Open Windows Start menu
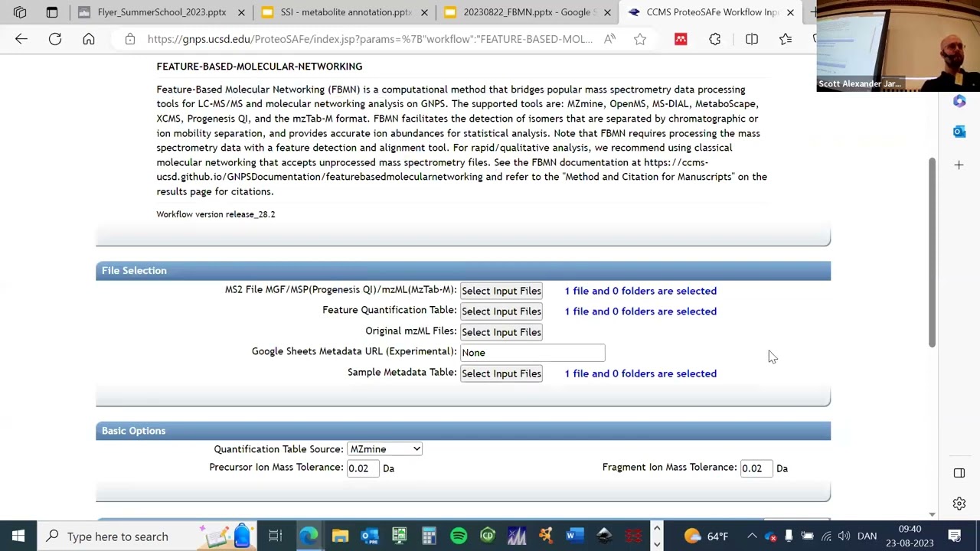The height and width of the screenshot is (551, 980). point(18,536)
